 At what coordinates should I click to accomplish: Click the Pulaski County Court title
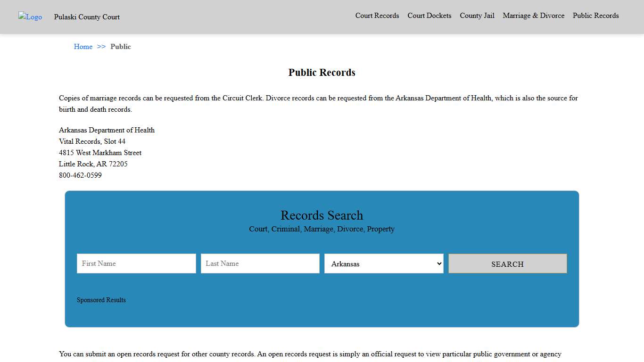[87, 17]
